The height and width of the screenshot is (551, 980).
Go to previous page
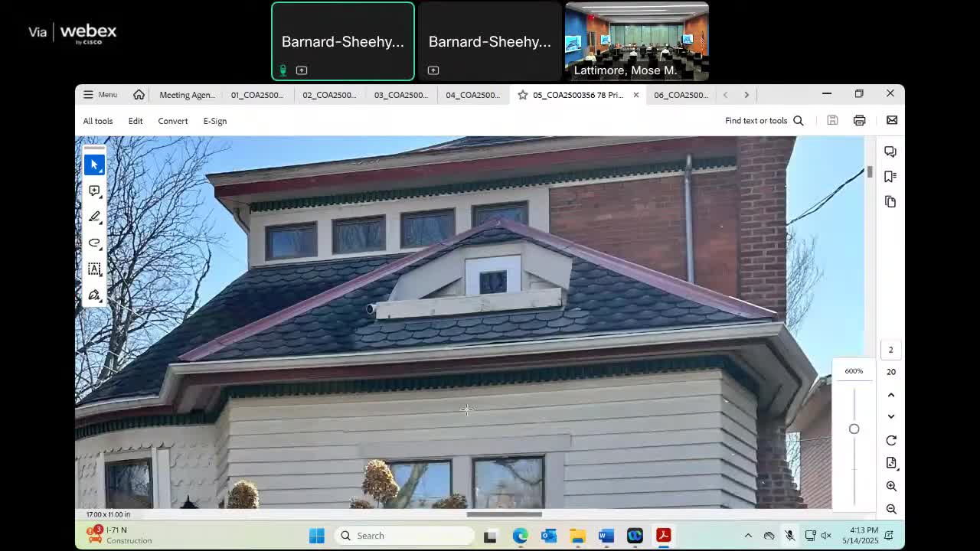pyautogui.click(x=891, y=395)
